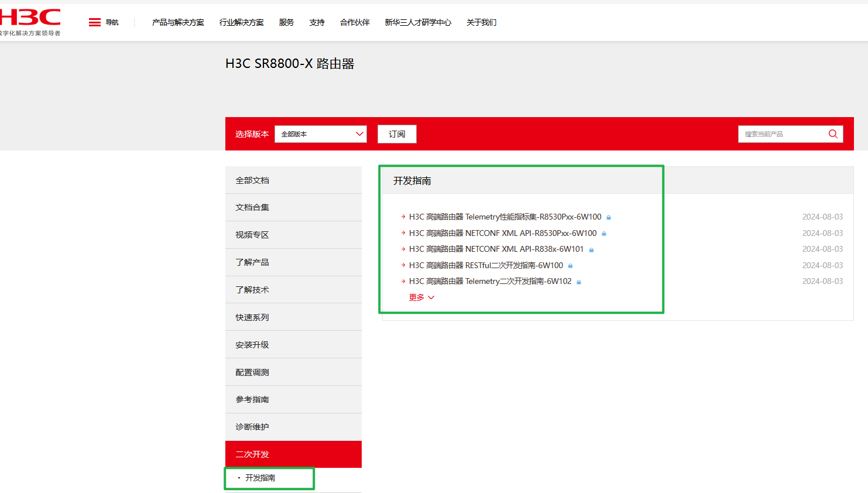The image size is (868, 493).
Task: Click date beside Telemetry二次开发指南 document
Action: (x=822, y=281)
